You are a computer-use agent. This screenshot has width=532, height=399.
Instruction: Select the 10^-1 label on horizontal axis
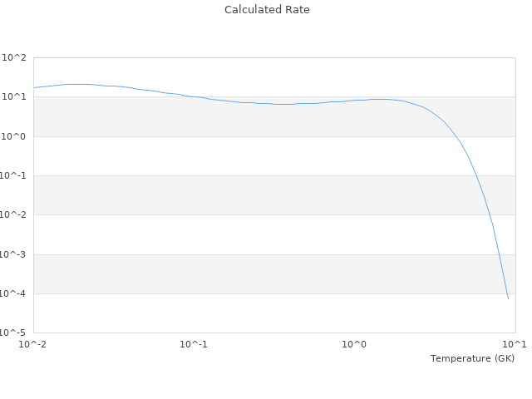(x=194, y=344)
